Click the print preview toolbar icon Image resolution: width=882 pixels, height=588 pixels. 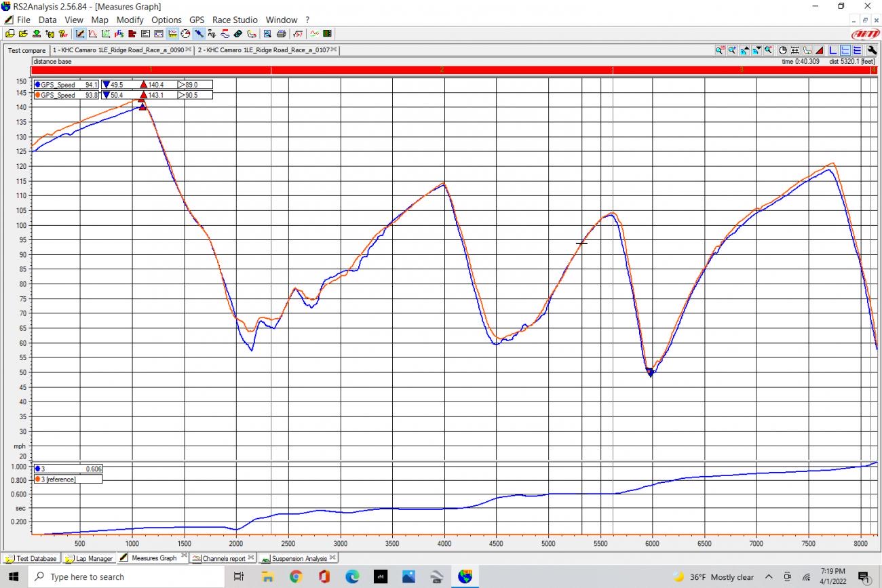pyautogui.click(x=267, y=33)
